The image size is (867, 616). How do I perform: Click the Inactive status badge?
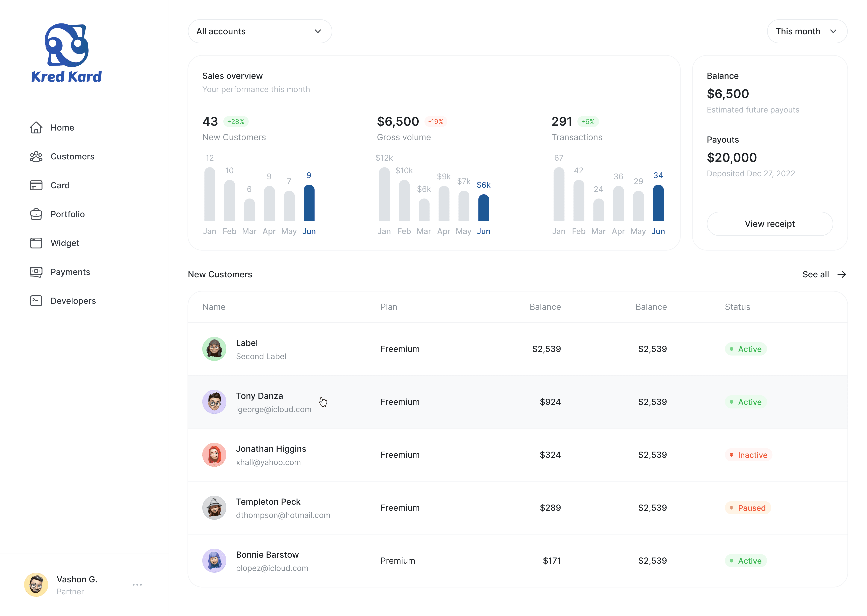pos(748,455)
